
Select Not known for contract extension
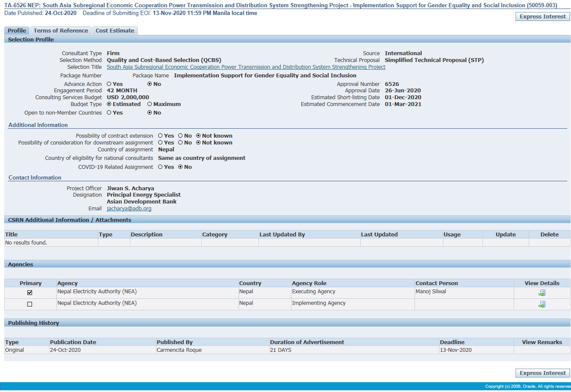coord(198,136)
